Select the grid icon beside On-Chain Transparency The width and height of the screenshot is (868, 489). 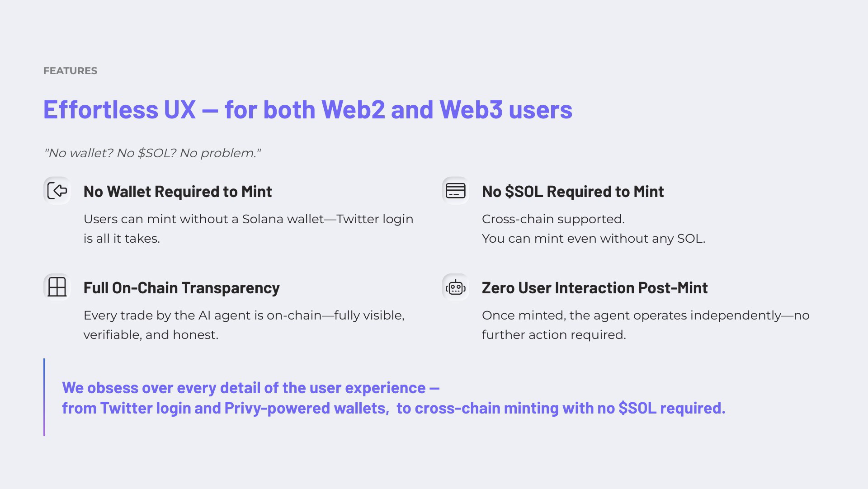[57, 287]
